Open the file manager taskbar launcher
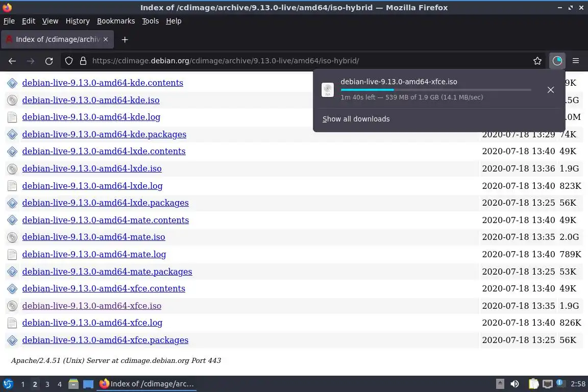 point(73,384)
